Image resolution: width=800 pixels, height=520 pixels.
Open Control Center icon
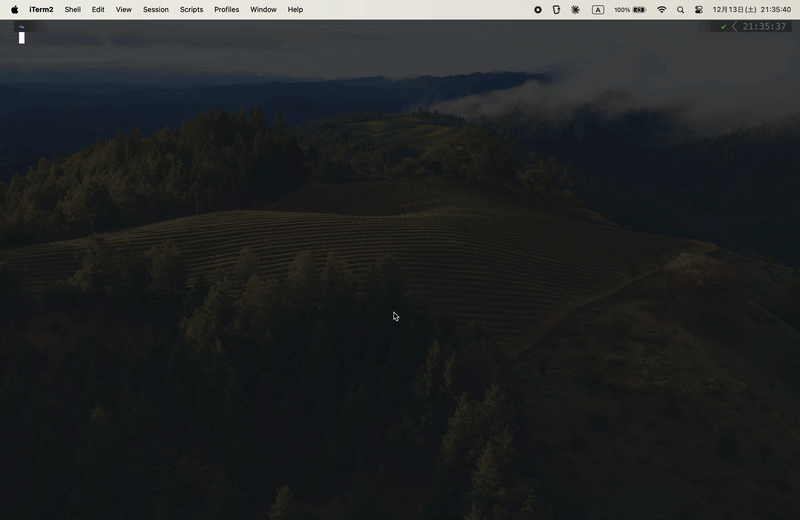click(x=699, y=10)
